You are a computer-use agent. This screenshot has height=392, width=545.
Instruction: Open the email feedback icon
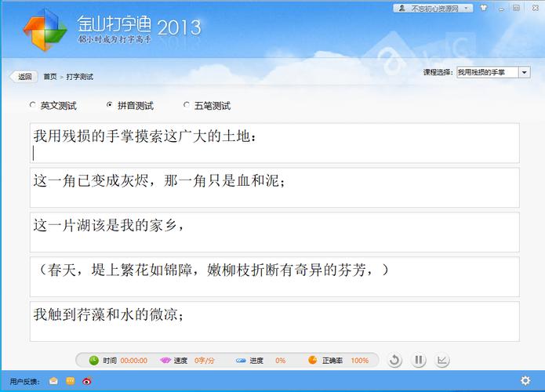click(x=53, y=381)
